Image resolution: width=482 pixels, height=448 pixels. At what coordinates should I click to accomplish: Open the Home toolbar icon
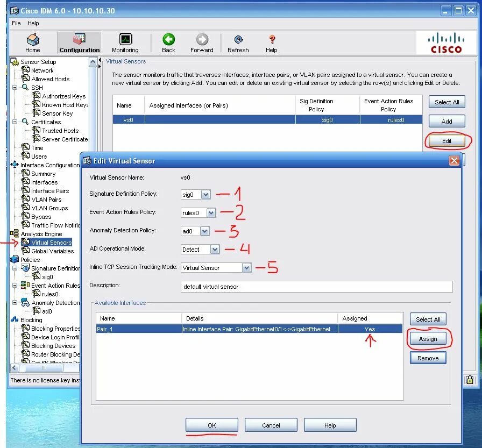pos(33,40)
